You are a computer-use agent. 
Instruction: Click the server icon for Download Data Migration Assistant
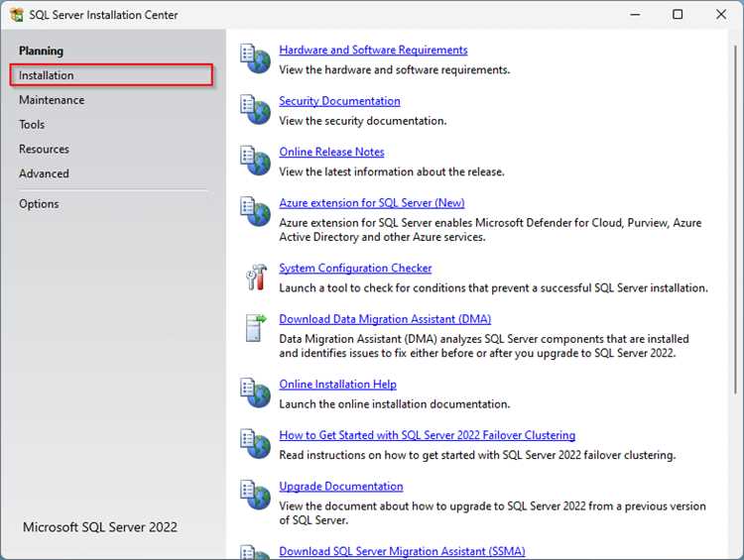[255, 328]
